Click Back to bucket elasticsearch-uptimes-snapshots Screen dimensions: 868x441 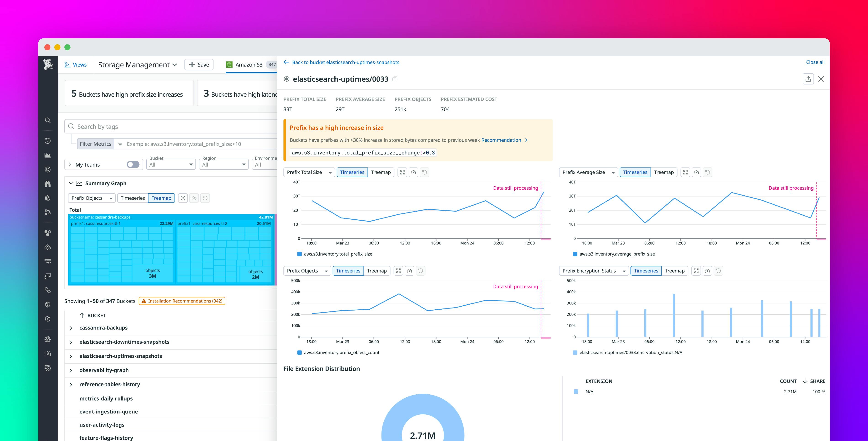tap(346, 62)
